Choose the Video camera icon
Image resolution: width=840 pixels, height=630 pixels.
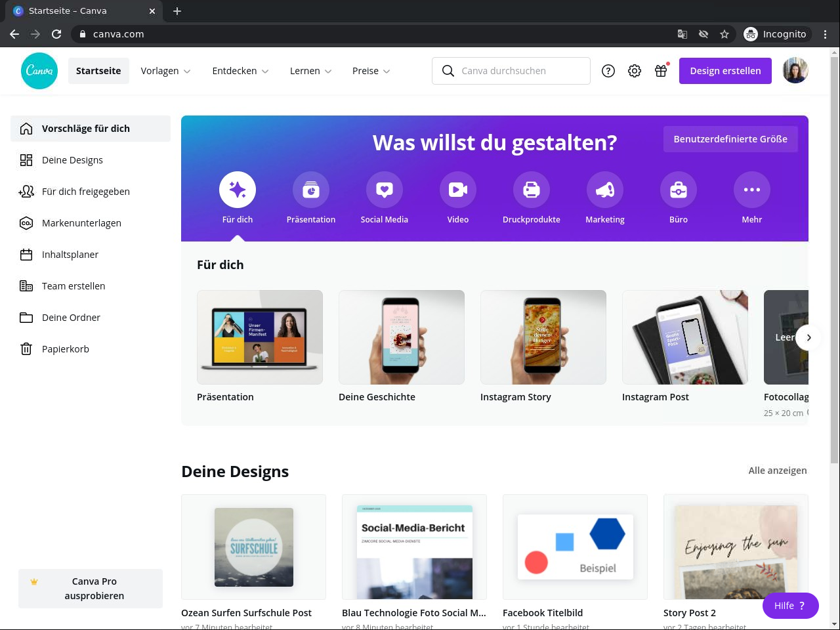pos(458,190)
